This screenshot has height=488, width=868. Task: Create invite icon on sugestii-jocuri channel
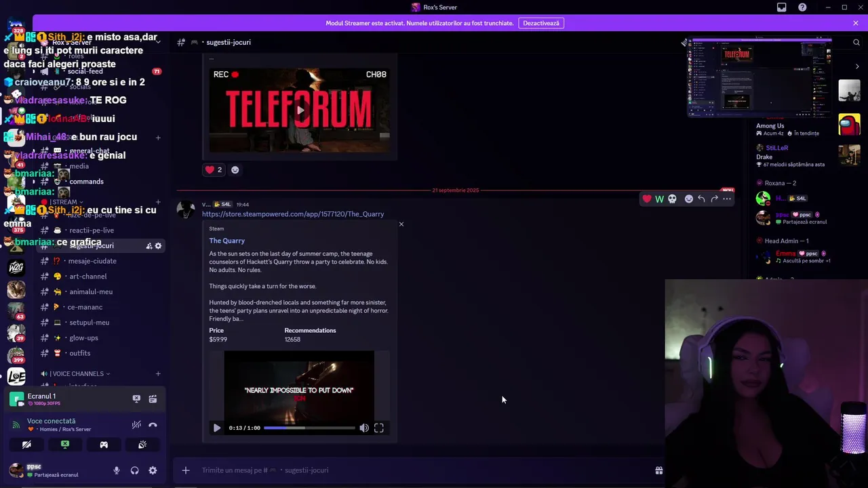[x=149, y=246]
